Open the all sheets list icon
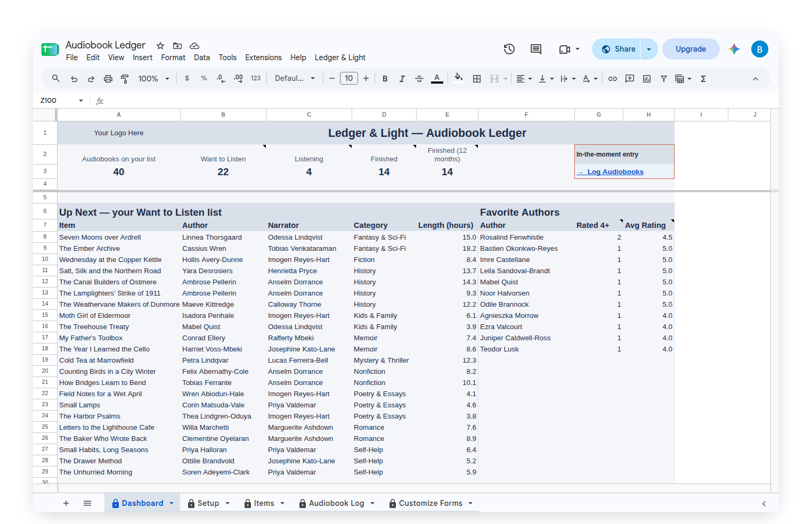This screenshot has height=524, width=812. (87, 503)
